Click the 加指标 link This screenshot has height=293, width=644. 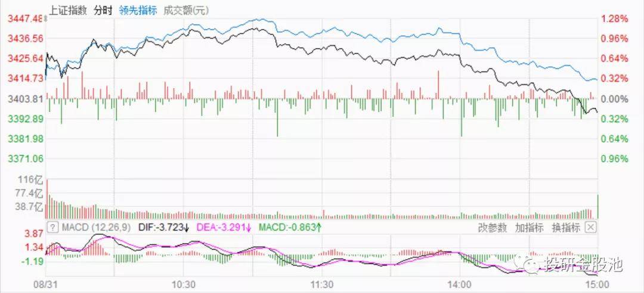[529, 227]
